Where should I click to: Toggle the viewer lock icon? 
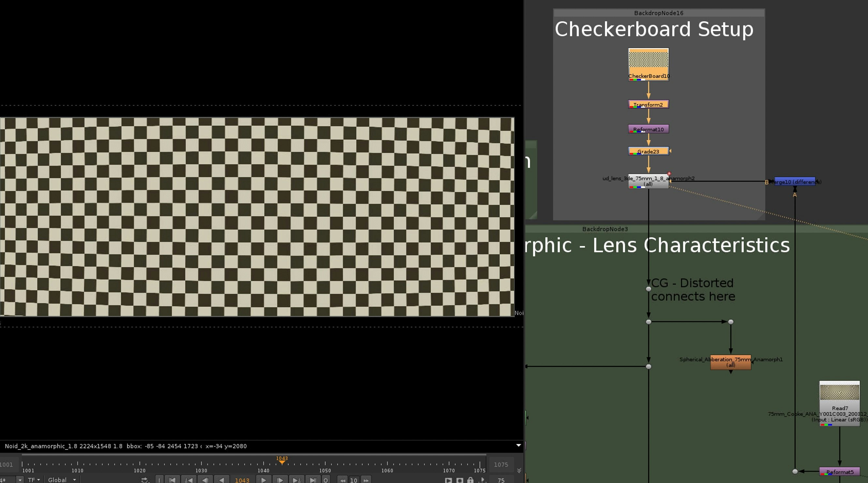click(470, 480)
